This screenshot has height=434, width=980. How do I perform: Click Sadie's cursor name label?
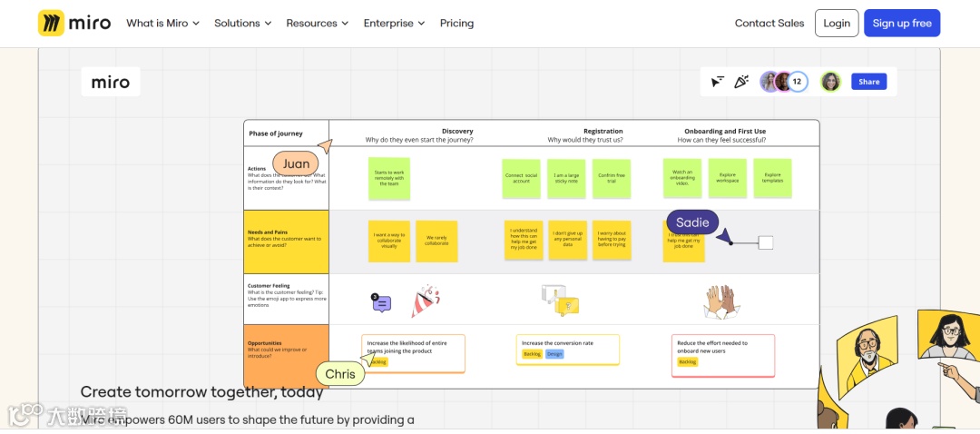pos(692,222)
